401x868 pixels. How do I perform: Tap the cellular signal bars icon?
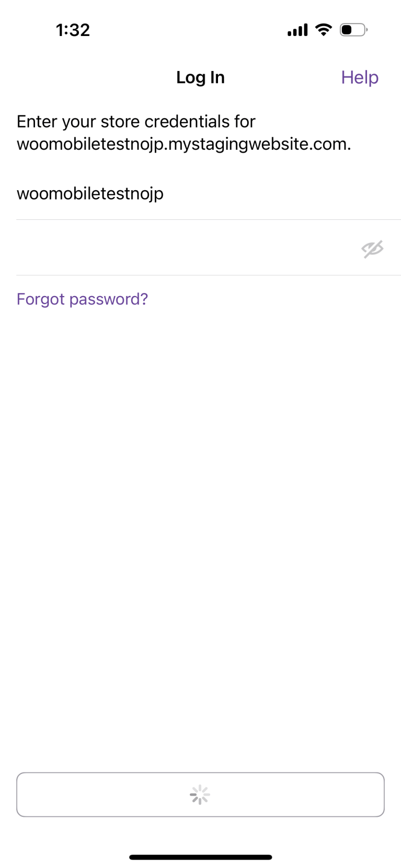(x=297, y=30)
